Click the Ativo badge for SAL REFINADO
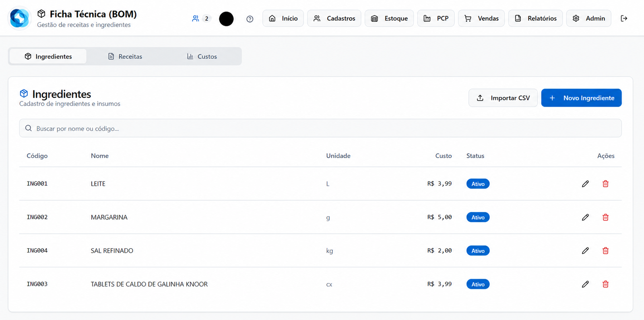 coord(478,251)
